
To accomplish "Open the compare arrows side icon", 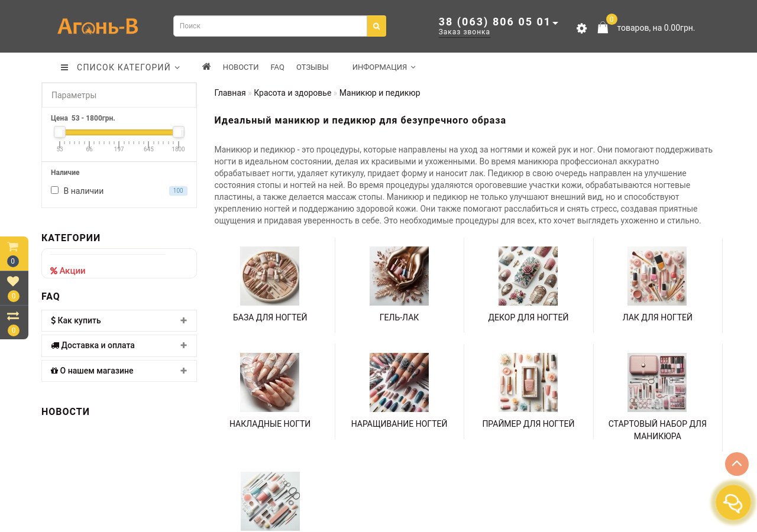I will click(x=13, y=316).
